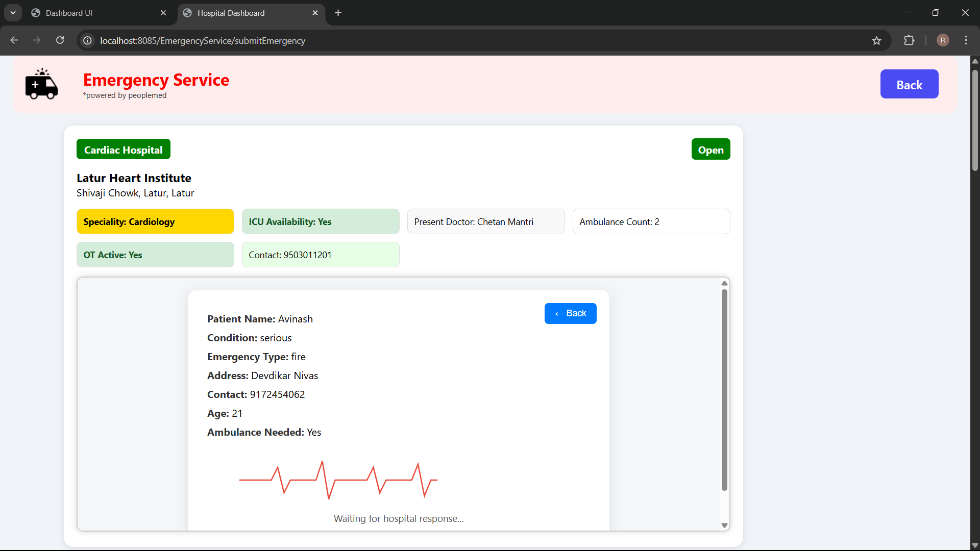This screenshot has height=551, width=980.
Task: Click the purple Back button in header
Action: point(909,84)
